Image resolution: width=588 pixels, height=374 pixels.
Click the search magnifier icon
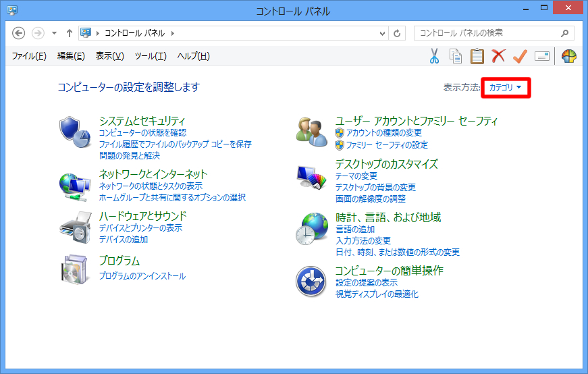click(564, 33)
